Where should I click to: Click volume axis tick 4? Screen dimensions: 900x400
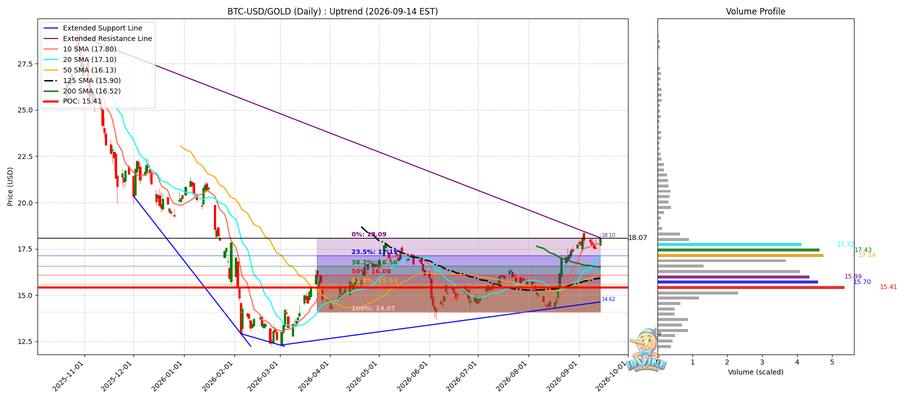click(x=797, y=362)
